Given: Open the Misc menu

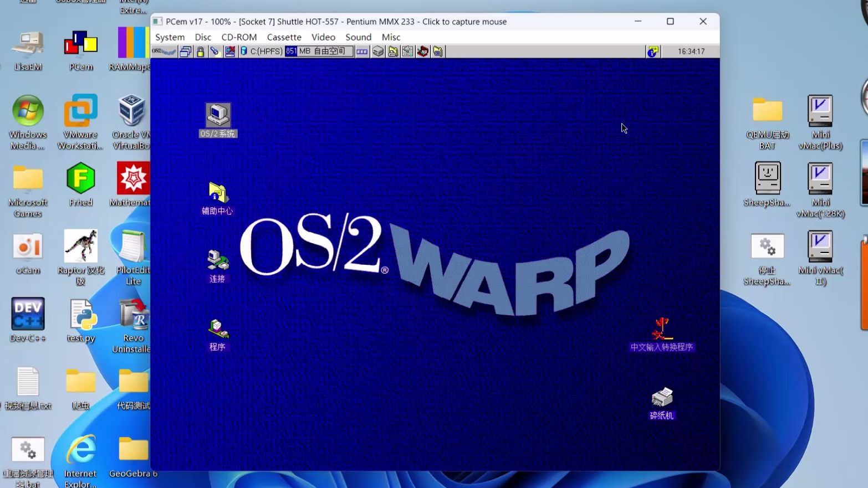Looking at the screenshot, I should click(x=391, y=37).
